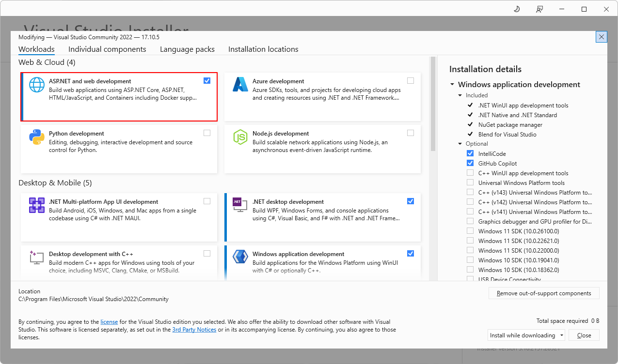Toggle the night mode moon icon
Image resolution: width=618 pixels, height=364 pixels.
pos(517,9)
